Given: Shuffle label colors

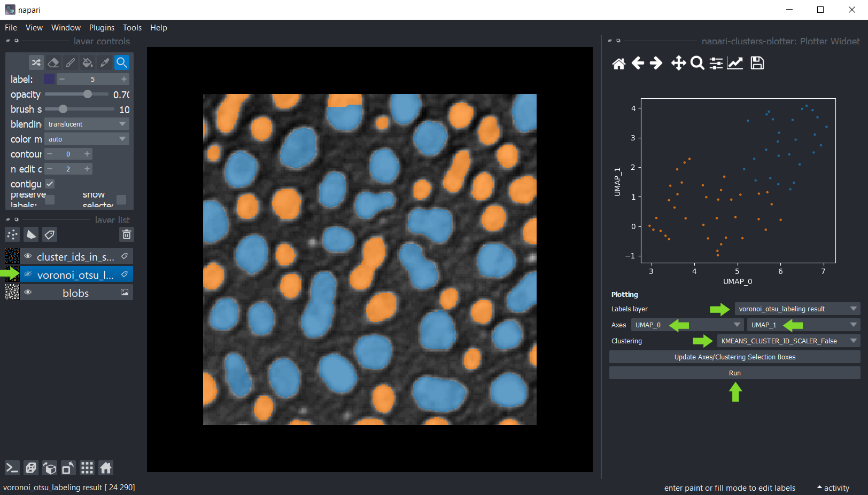Looking at the screenshot, I should tap(36, 62).
